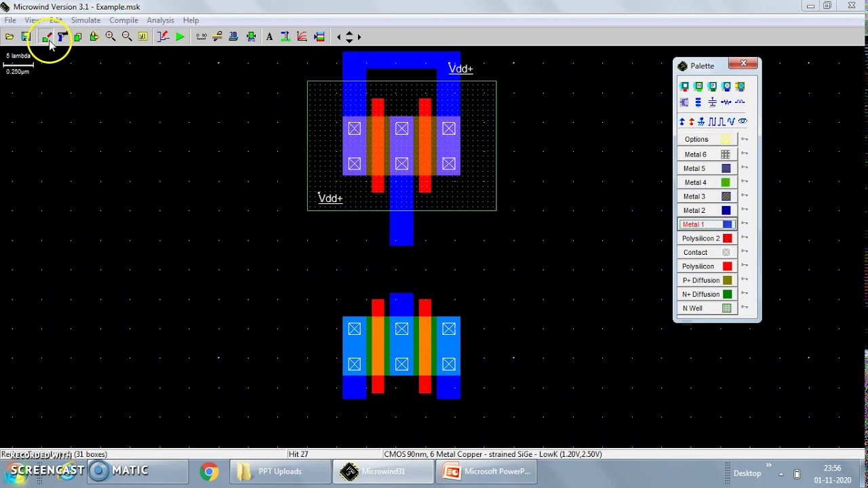This screenshot has width=868, height=488.
Task: Open the MOS generator icon in Palette
Action: coord(684,102)
